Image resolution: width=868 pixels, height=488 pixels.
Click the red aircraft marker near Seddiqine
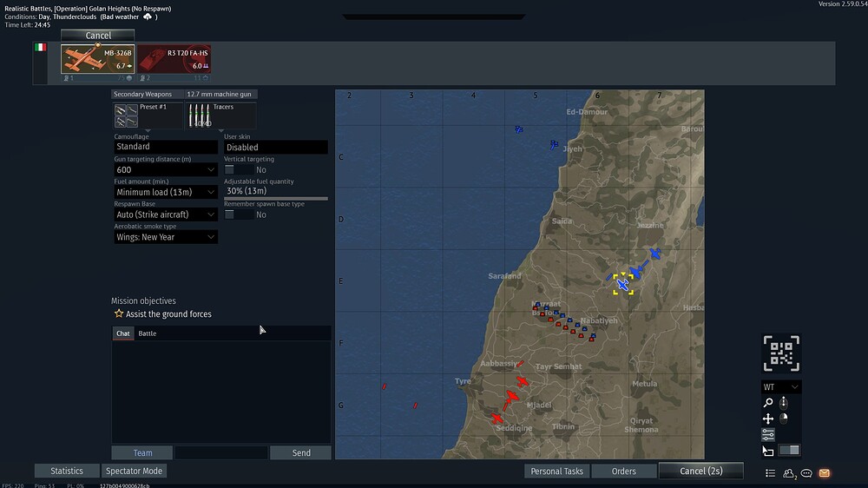pos(497,419)
